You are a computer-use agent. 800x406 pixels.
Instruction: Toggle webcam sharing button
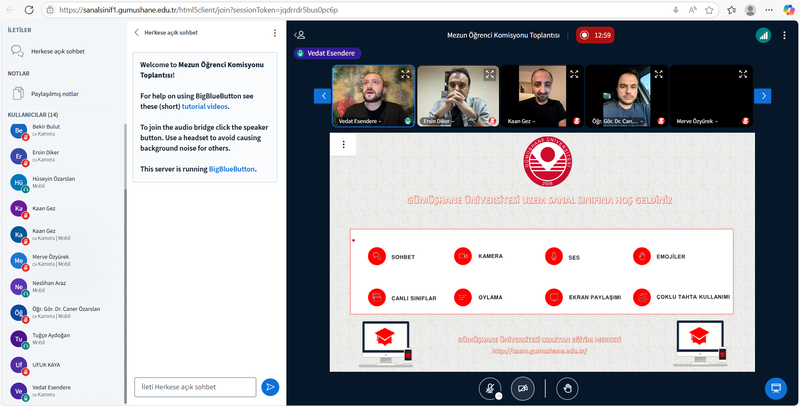pyautogui.click(x=522, y=389)
